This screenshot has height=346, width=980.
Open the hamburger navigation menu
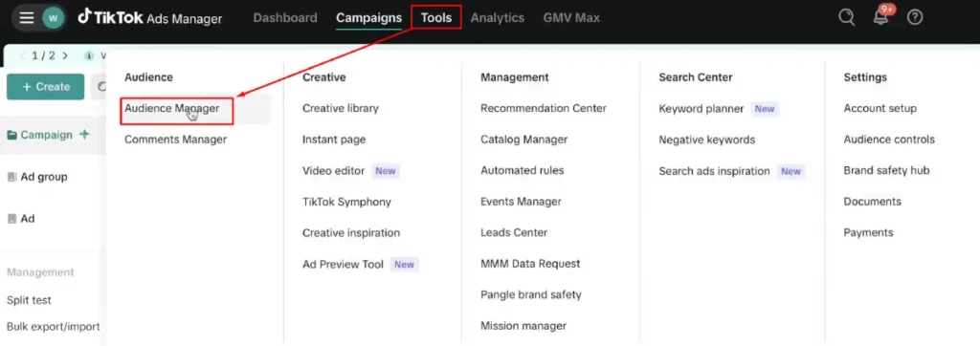click(26, 17)
